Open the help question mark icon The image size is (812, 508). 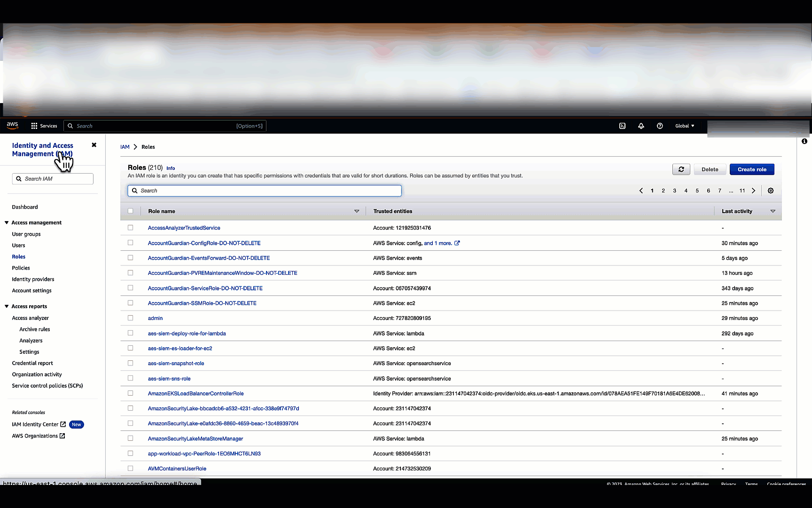coord(660,126)
